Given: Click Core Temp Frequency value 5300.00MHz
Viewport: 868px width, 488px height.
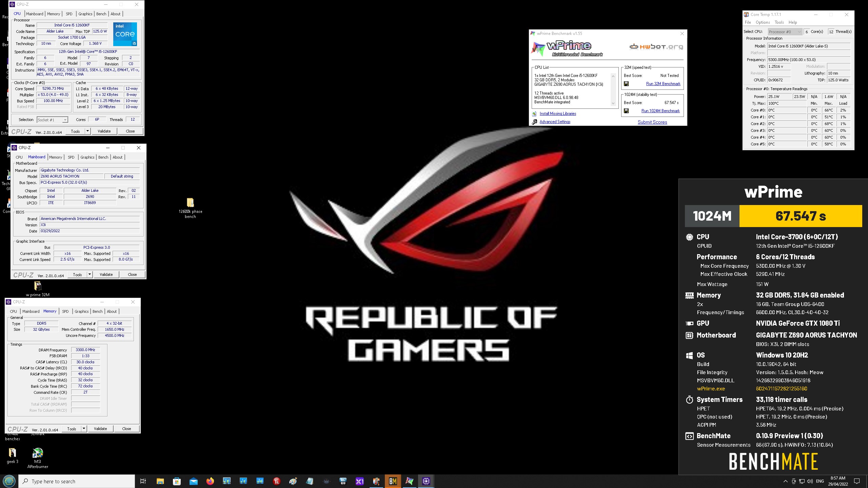Looking at the screenshot, I should 809,60.
